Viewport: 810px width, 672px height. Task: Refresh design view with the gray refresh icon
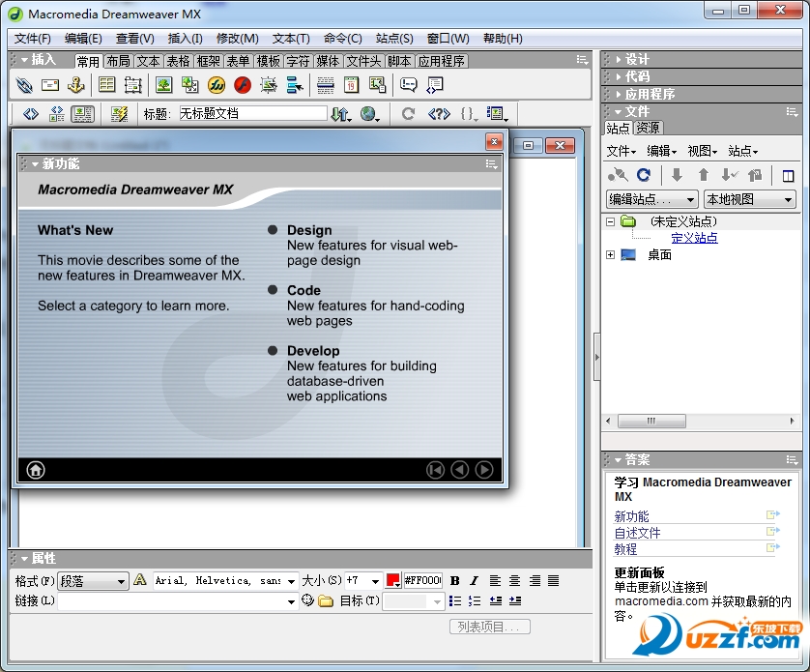coord(408,114)
